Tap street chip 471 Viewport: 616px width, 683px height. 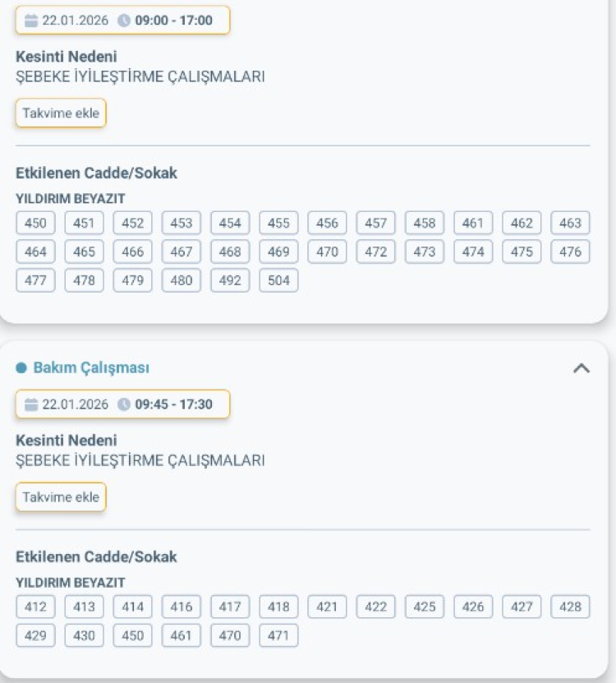coord(278,635)
